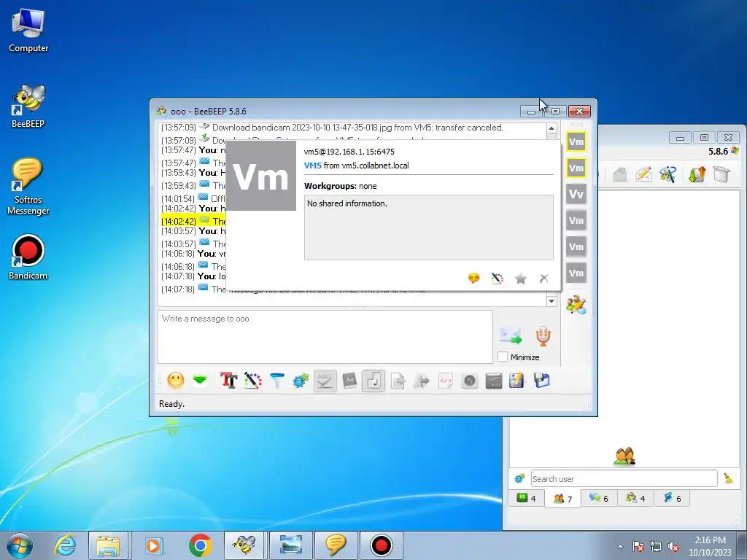Click the envelope with pencil icon in back window
The image size is (747, 560).
(643, 174)
